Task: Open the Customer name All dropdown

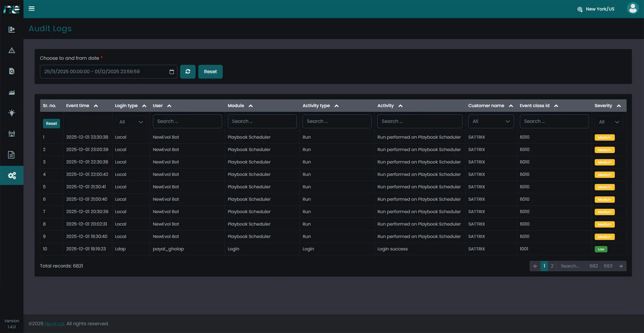Action: (x=491, y=121)
